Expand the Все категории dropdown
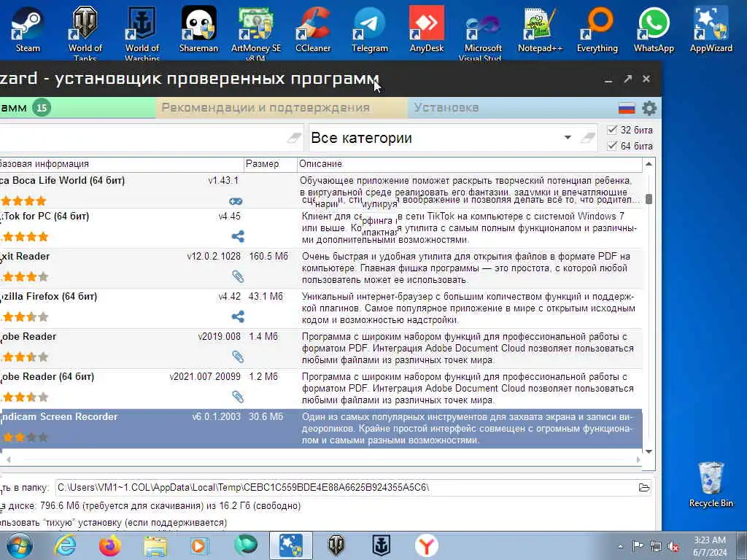 (568, 137)
